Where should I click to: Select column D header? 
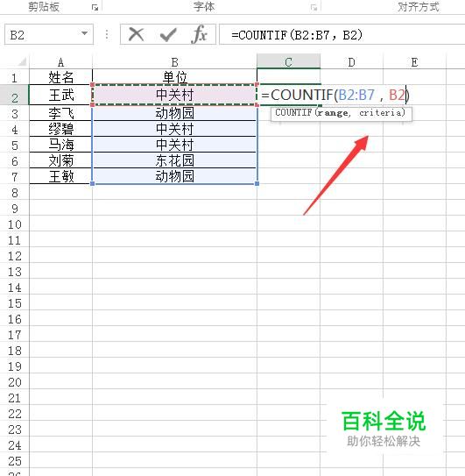pyautogui.click(x=351, y=62)
